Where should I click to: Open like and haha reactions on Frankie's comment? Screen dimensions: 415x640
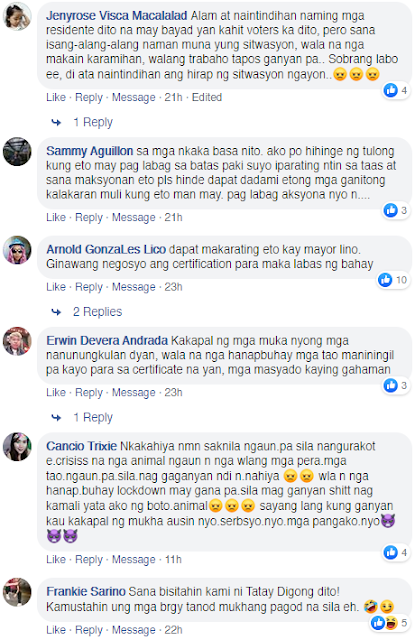pyautogui.click(x=390, y=622)
